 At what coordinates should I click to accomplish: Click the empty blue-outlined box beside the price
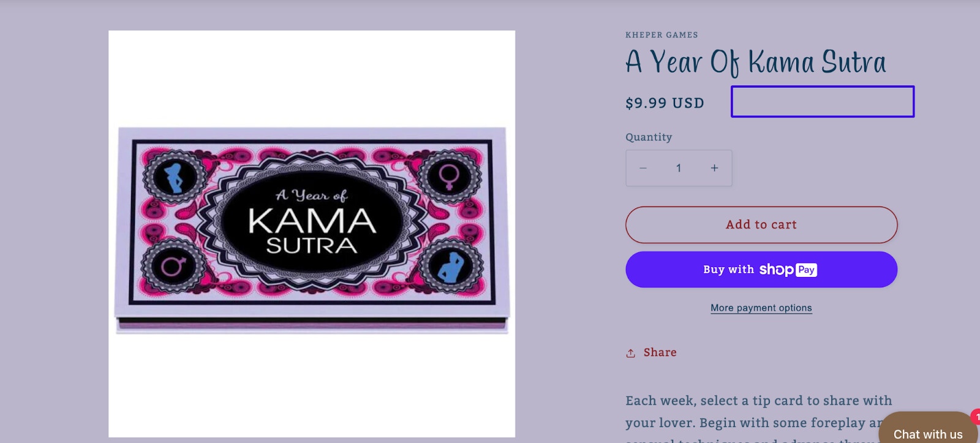pos(823,102)
